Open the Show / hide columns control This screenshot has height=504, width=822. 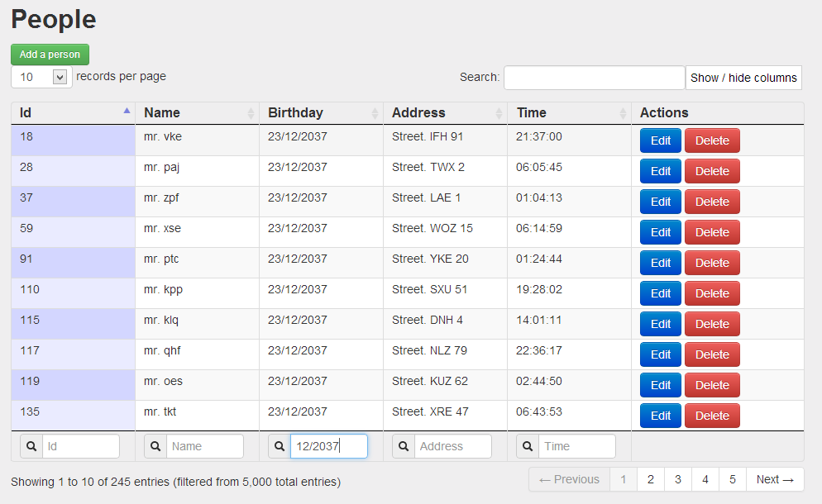tap(743, 78)
